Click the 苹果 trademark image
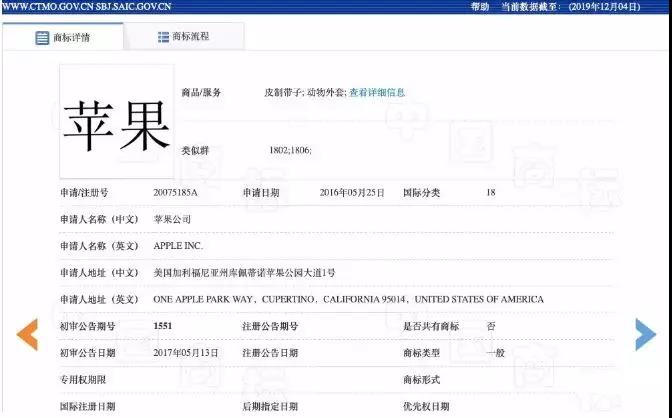672x418 pixels. 117,121
